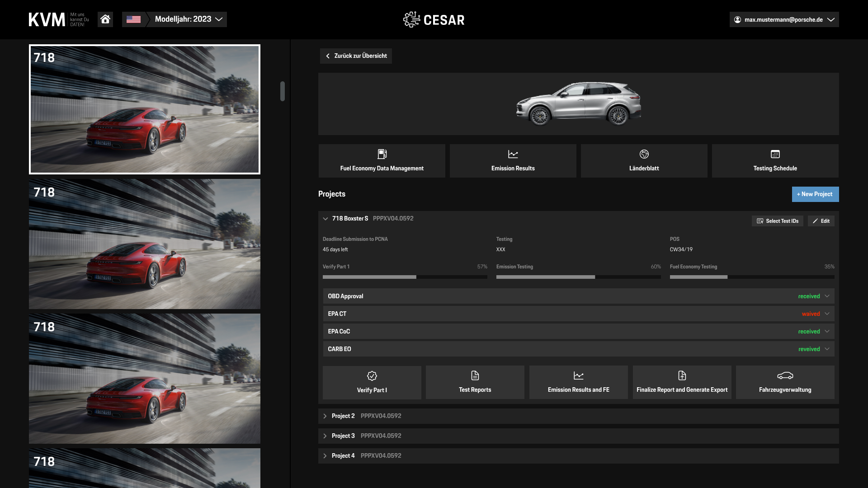Click the home icon in header

coord(105,19)
